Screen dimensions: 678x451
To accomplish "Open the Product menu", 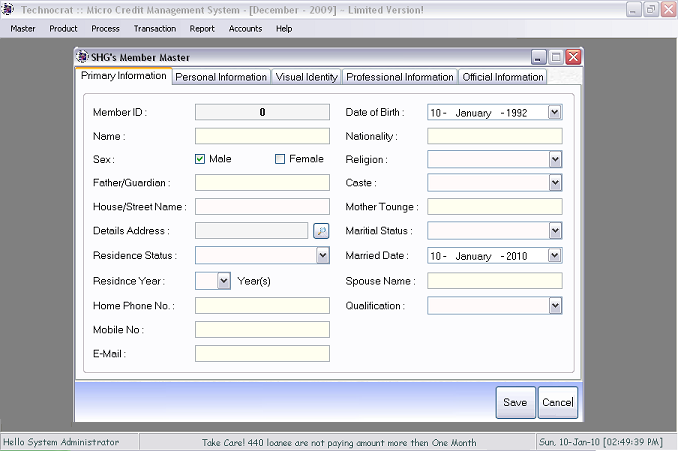I will click(63, 29).
